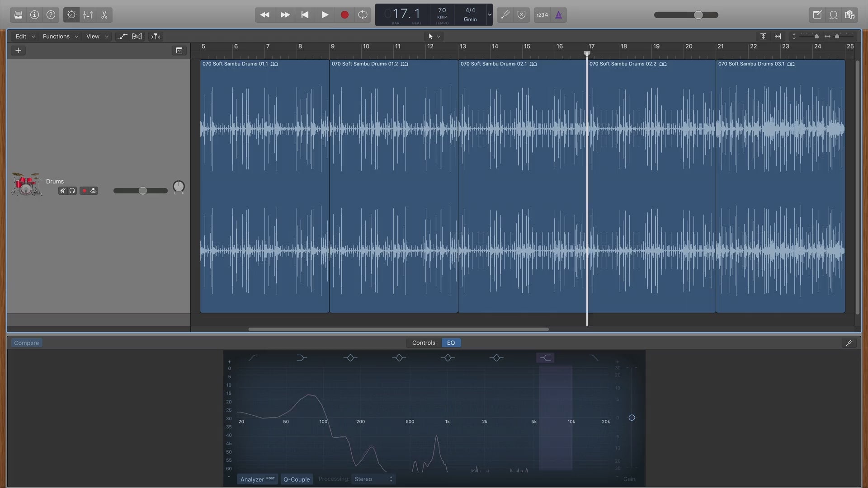This screenshot has height=488, width=868.
Task: Go to the beginning of the project
Action: pos(305,15)
